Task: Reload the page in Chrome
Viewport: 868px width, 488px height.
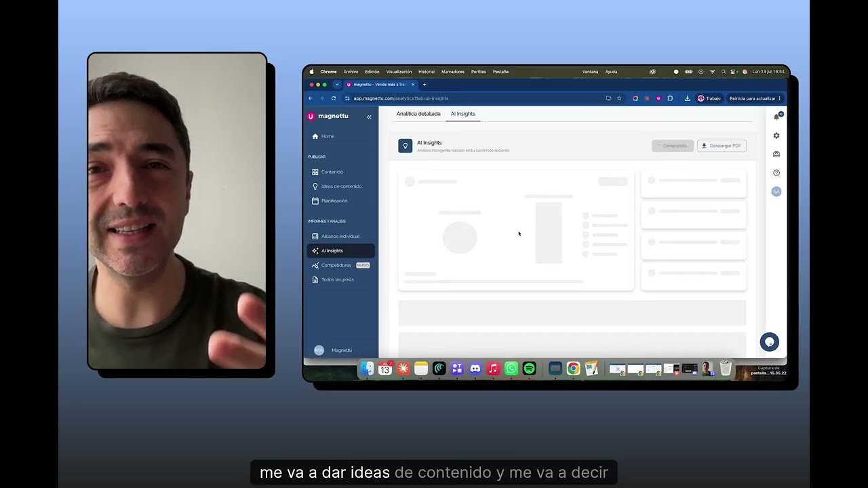Action: pos(333,98)
